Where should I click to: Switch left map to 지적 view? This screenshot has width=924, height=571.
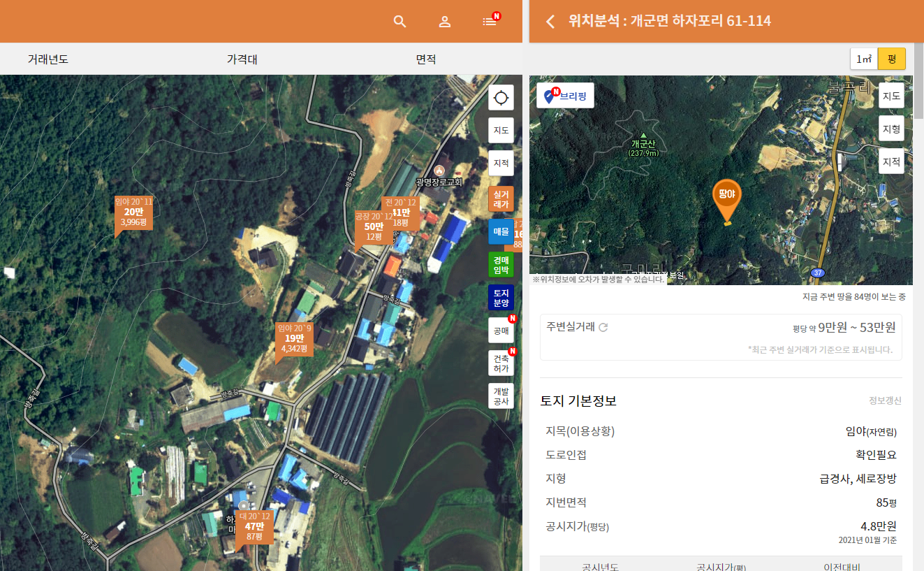pyautogui.click(x=501, y=163)
